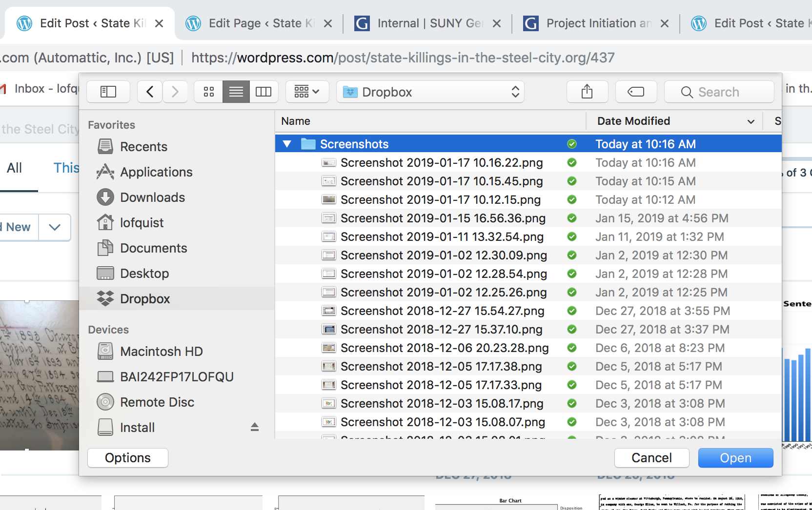Toggle the sidebar visibility button

(108, 92)
